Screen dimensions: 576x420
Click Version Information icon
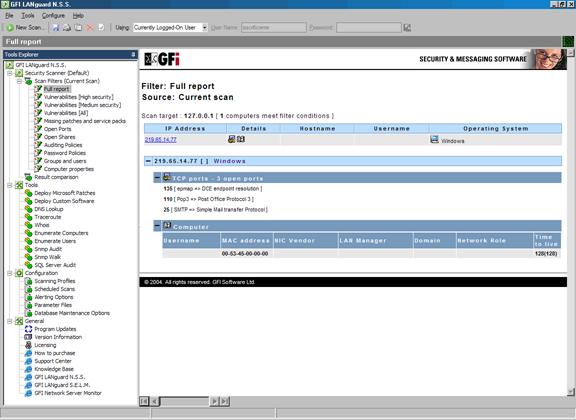click(28, 337)
